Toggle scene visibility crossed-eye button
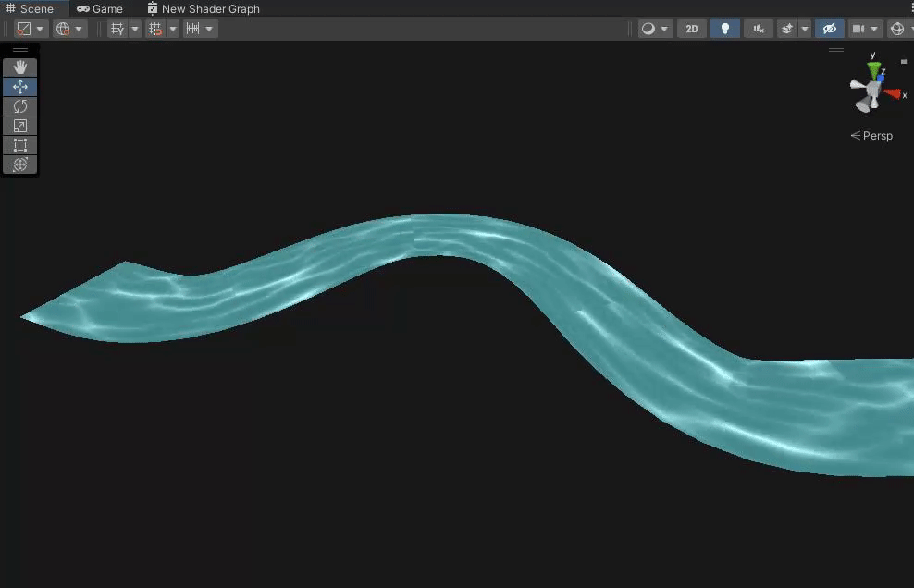The width and height of the screenshot is (914, 588). click(x=829, y=29)
